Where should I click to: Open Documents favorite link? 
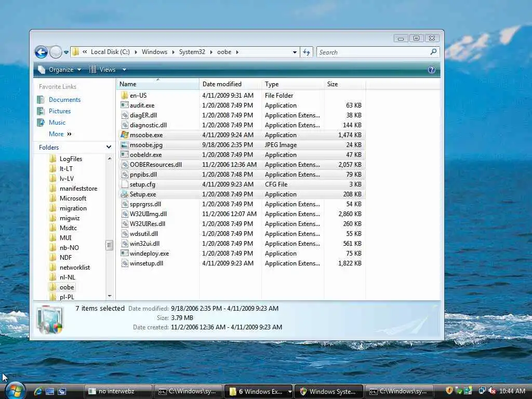tap(64, 100)
